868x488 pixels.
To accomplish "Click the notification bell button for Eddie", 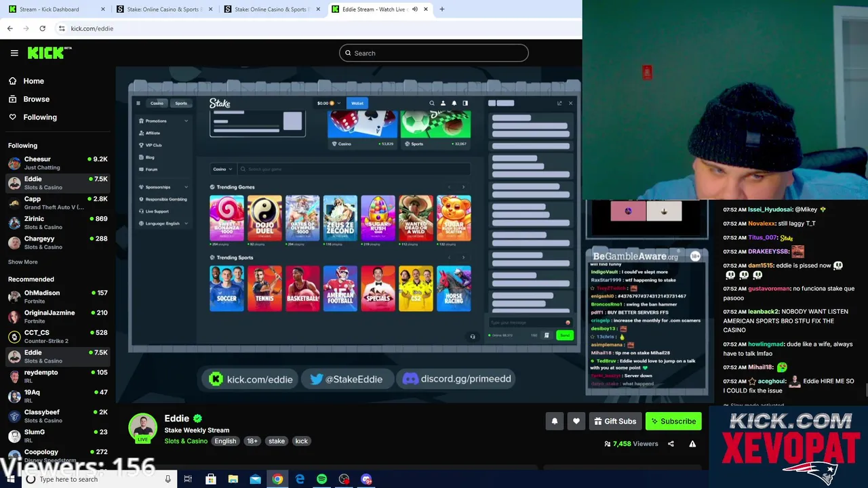I will click(554, 421).
